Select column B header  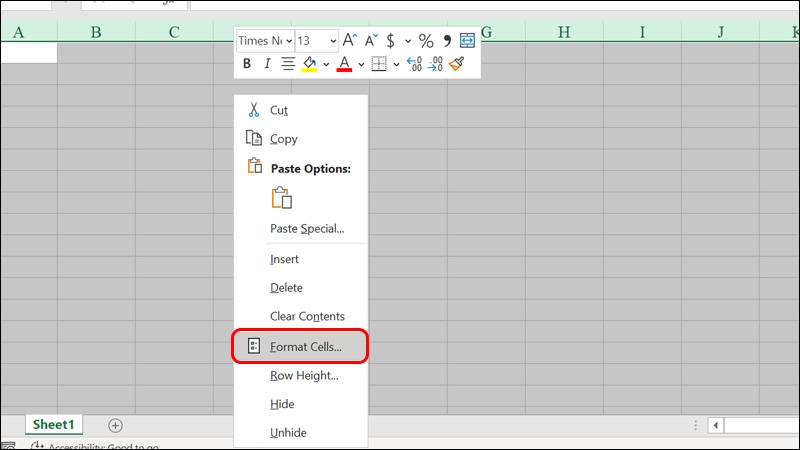tap(96, 32)
